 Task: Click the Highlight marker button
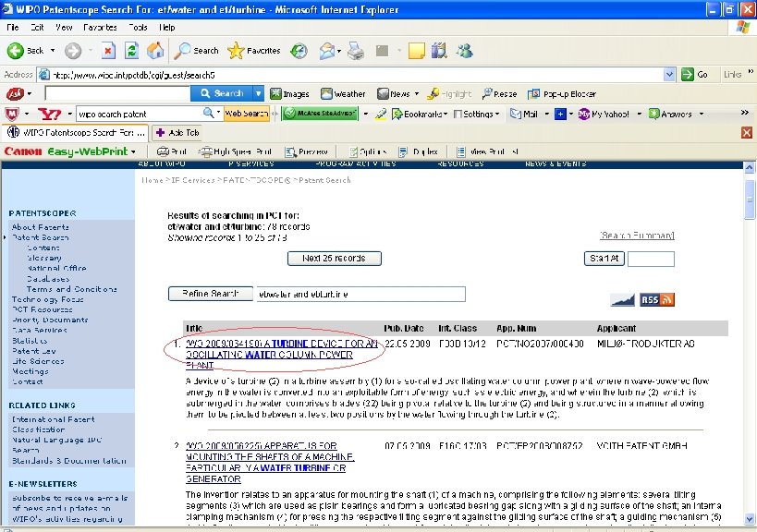tap(449, 94)
